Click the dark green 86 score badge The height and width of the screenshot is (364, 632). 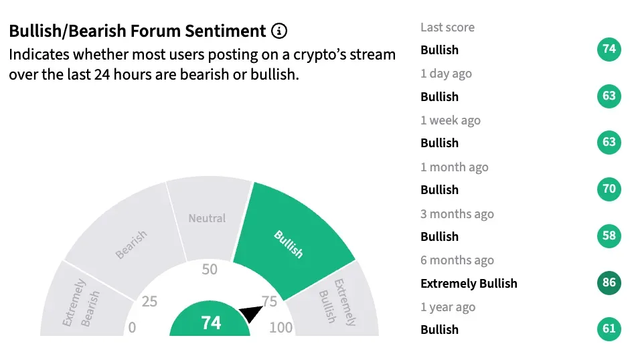click(x=609, y=282)
